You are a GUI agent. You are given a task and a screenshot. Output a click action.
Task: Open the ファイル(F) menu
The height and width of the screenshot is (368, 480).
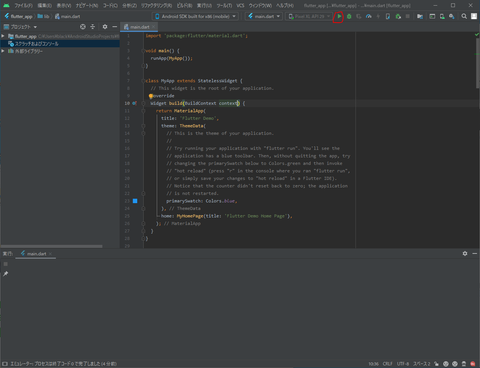click(x=23, y=5)
